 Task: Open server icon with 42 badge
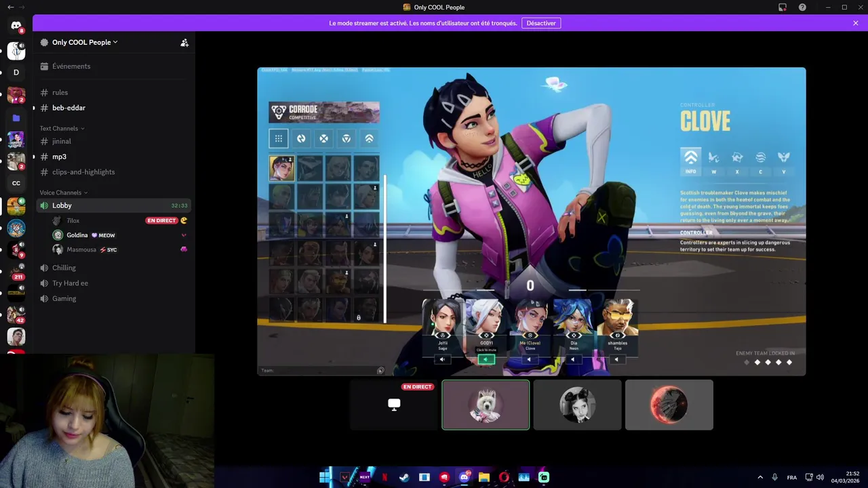[x=16, y=314]
